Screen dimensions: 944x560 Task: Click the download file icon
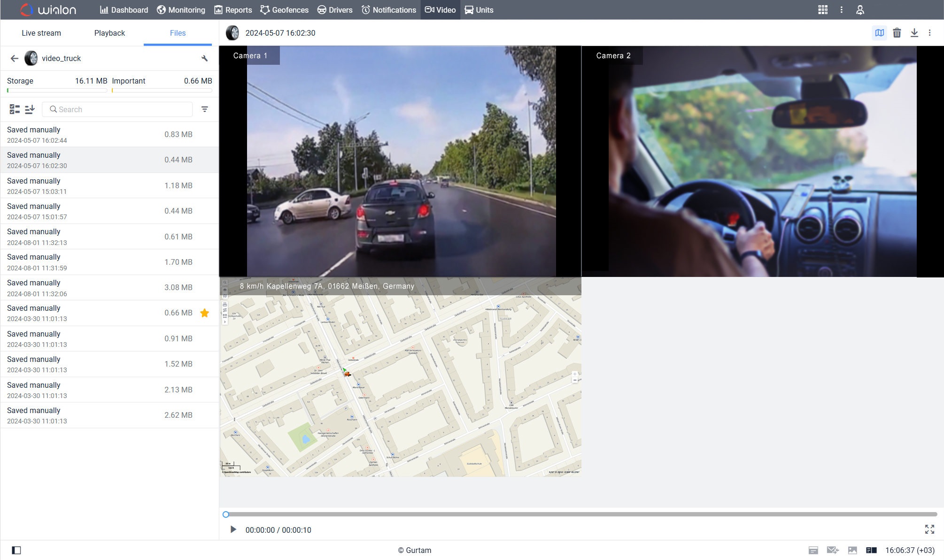click(915, 33)
